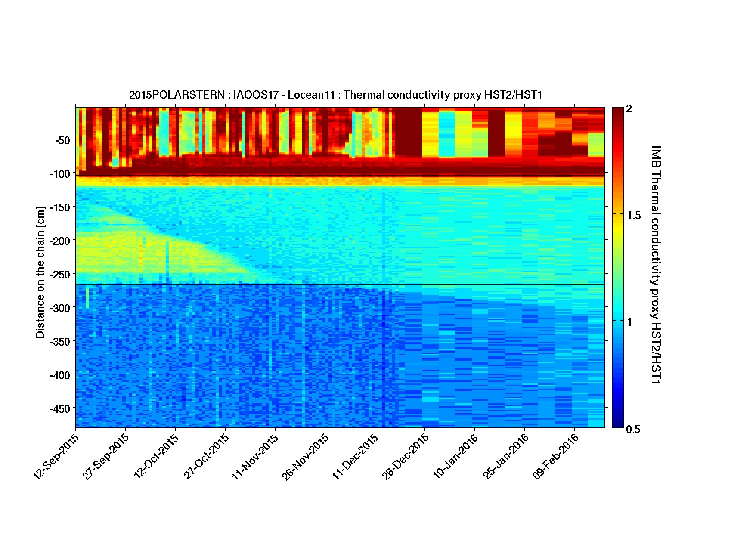Click the -250 y-axis tick label
The height and width of the screenshot is (535, 756).
60,275
